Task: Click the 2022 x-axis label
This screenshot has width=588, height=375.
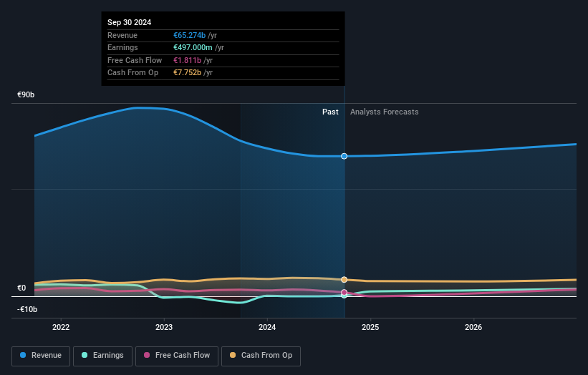Action: click(61, 328)
